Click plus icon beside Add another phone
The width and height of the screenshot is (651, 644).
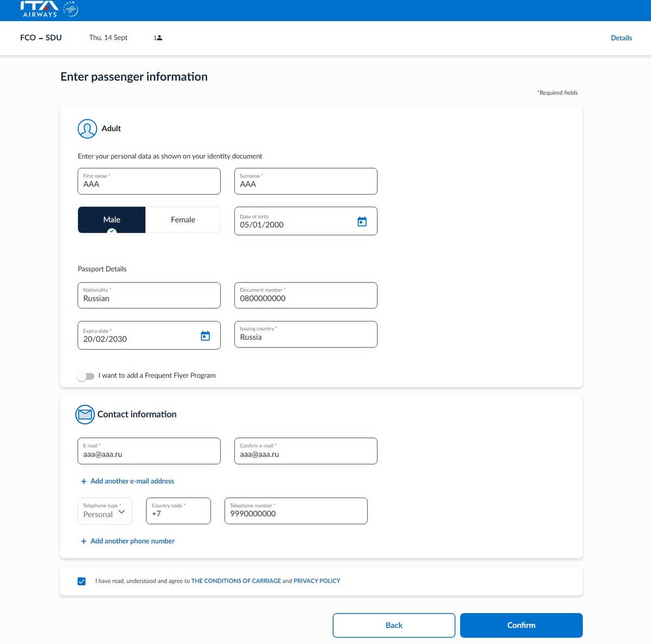[x=84, y=541]
